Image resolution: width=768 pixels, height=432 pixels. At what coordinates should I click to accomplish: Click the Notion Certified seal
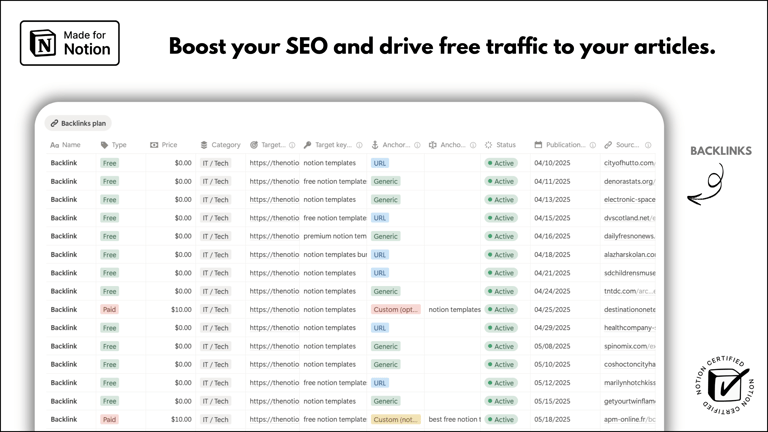coord(724,384)
